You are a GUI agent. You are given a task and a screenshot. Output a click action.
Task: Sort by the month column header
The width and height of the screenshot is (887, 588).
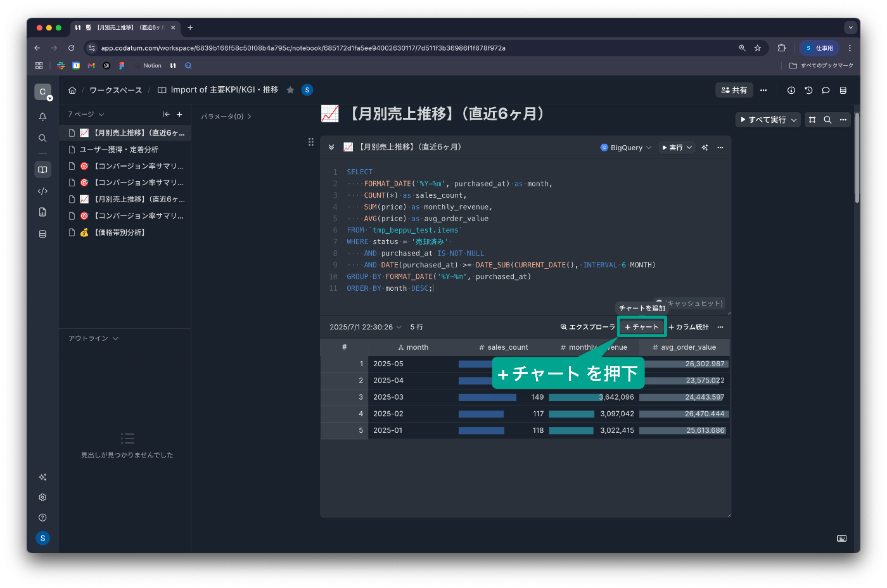[x=413, y=347]
